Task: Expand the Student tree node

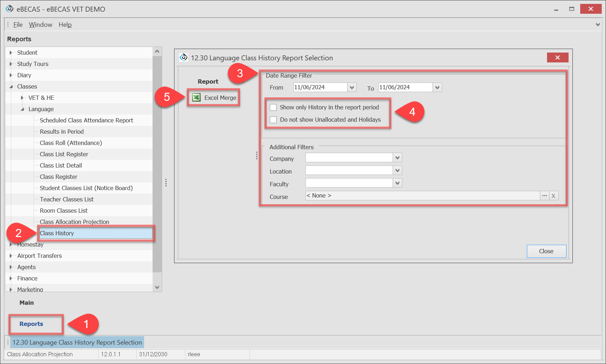Action: click(x=11, y=53)
